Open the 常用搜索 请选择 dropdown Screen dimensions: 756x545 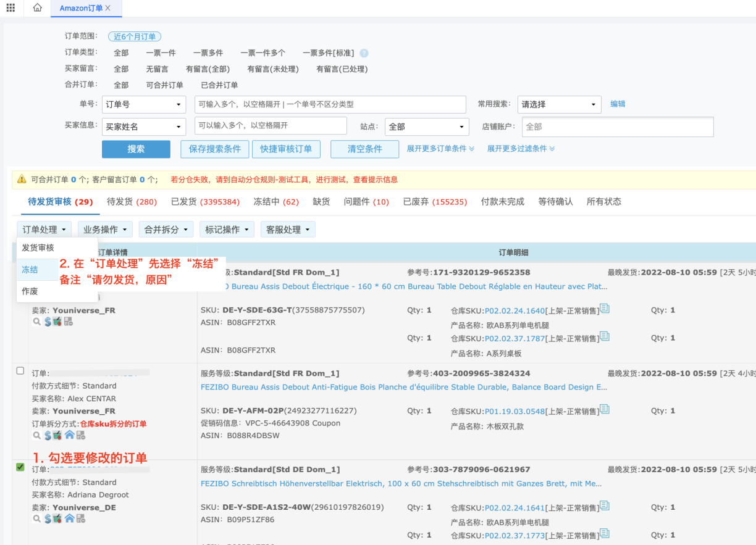[x=559, y=104]
